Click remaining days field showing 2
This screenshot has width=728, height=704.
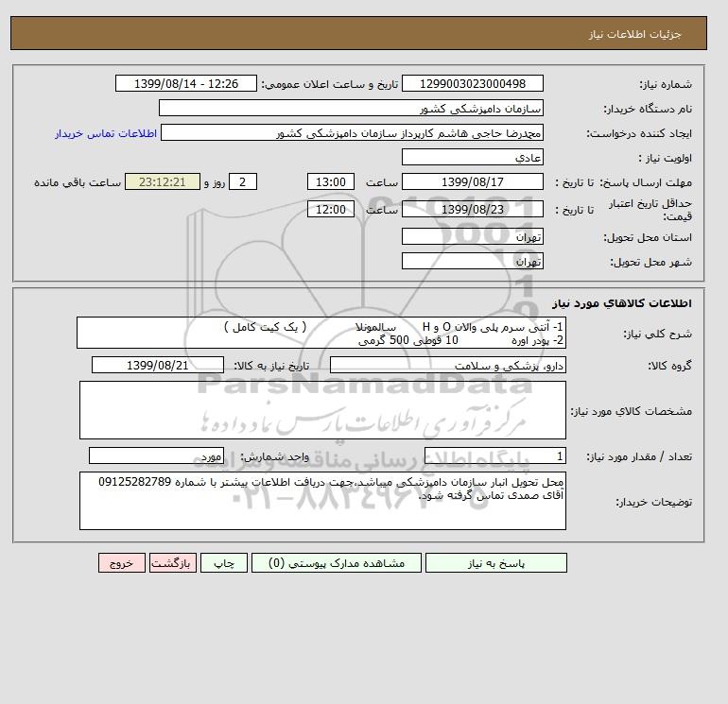coord(243,182)
